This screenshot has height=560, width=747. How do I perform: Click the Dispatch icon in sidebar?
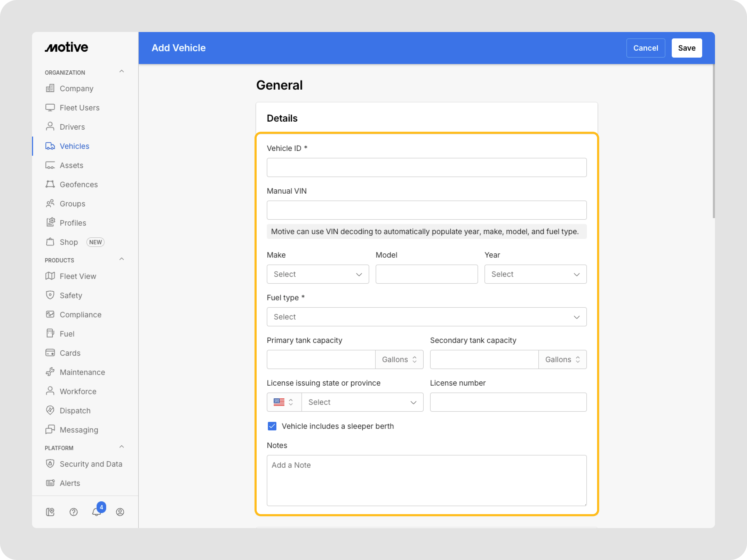pyautogui.click(x=50, y=410)
